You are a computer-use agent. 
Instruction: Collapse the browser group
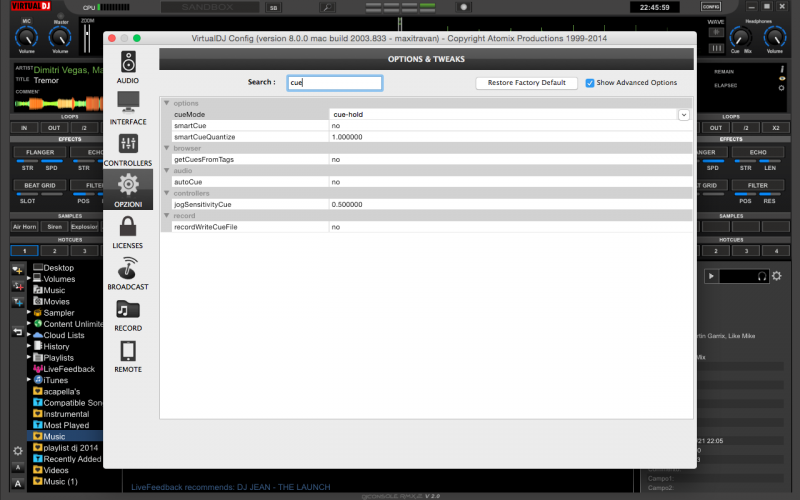pos(166,148)
